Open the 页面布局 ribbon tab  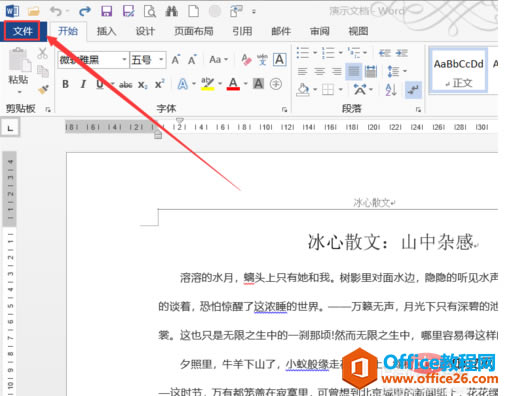pos(193,31)
